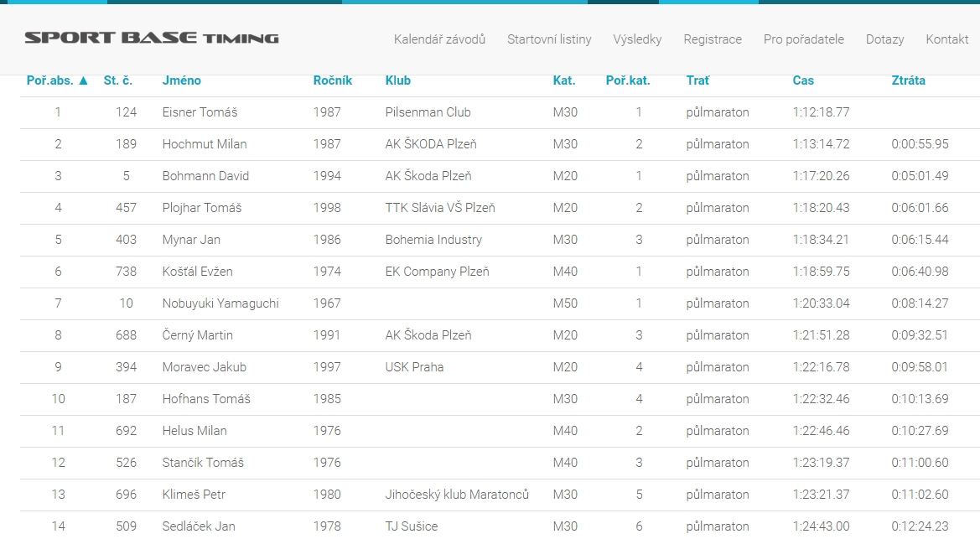Select the name Sedláček Jan

coord(199,527)
